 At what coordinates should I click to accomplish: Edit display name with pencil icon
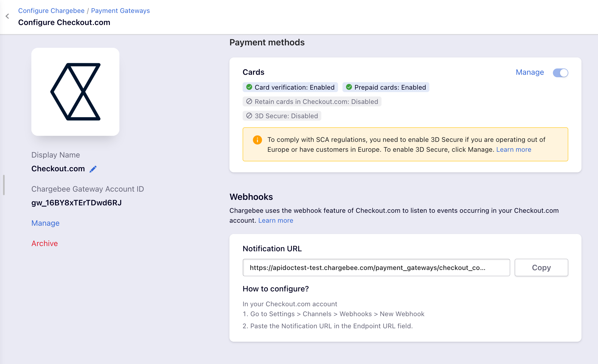tap(93, 169)
